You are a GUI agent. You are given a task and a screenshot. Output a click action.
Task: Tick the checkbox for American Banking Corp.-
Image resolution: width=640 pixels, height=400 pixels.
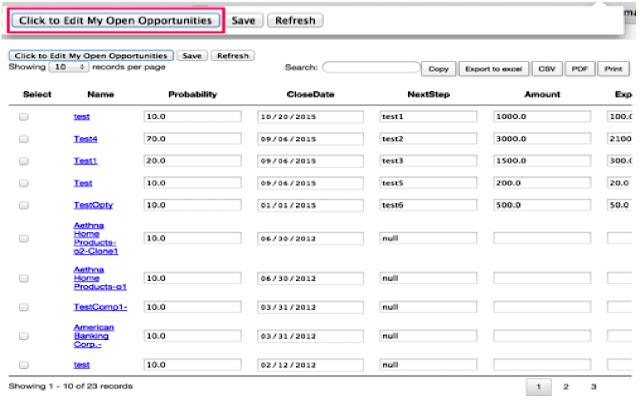click(24, 336)
